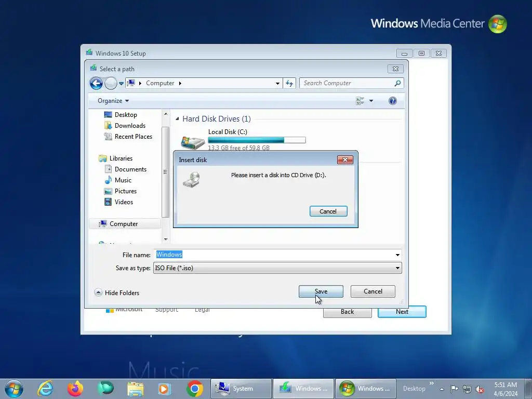532x399 pixels.
Task: Launch Internet Explorer from the taskbar
Action: 45,389
